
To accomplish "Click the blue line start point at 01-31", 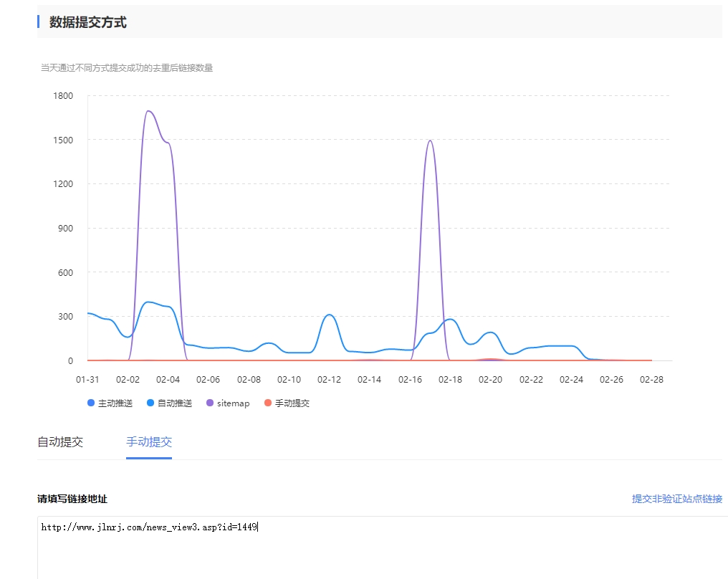I will point(88,313).
